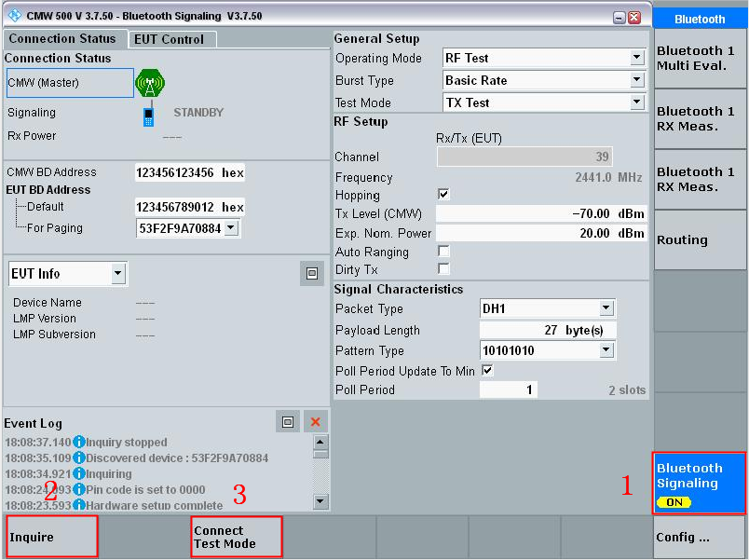Enable the Auto Ranging checkbox
The width and height of the screenshot is (749, 560).
pos(443,251)
